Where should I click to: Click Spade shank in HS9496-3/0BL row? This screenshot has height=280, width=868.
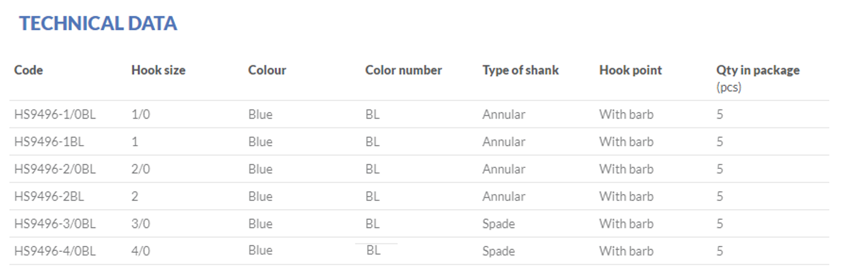pos(499,224)
